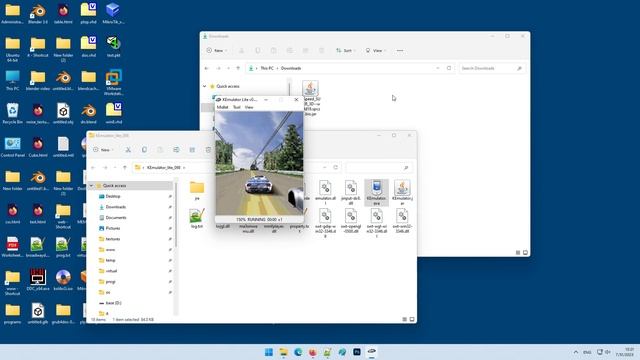The image size is (640, 360).
Task: Click the Search Downloads field
Action: pos(491,68)
